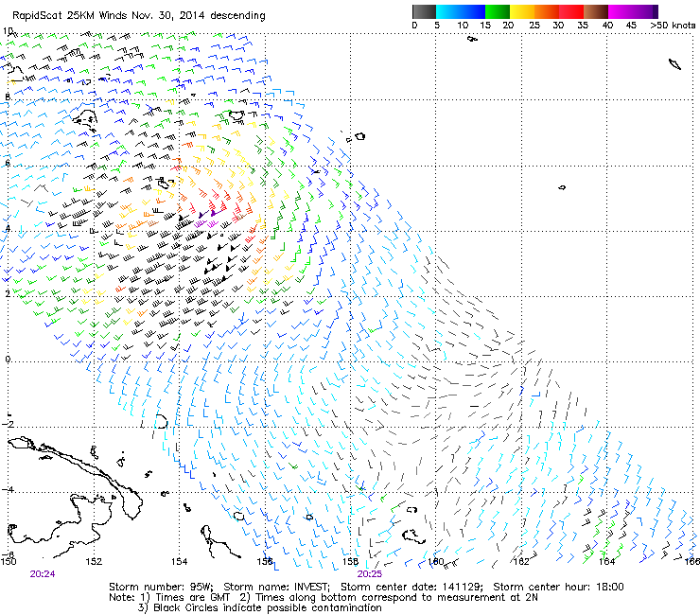Click the '164' longitude axis label

606,561
